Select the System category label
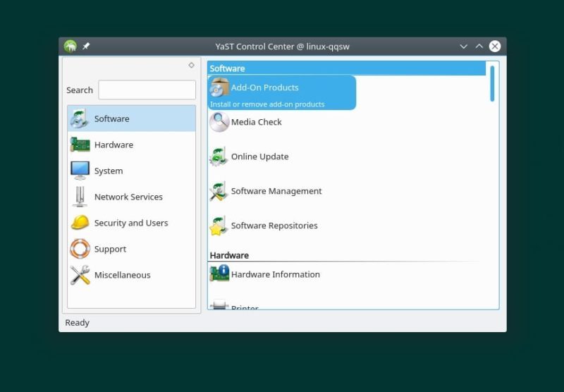 tap(109, 171)
